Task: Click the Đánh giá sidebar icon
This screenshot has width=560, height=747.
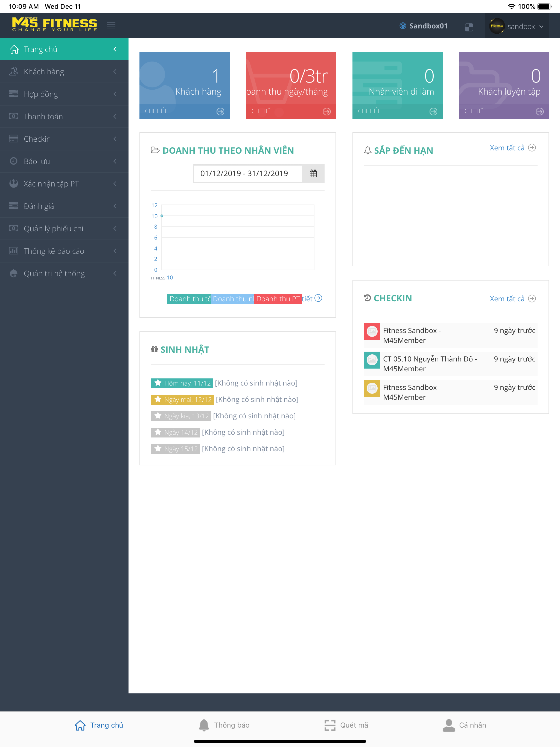Action: (13, 206)
